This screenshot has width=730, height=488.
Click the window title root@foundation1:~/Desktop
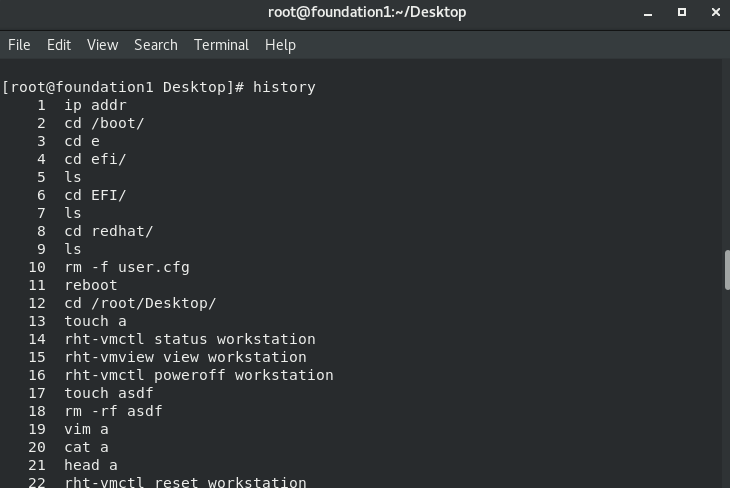(367, 13)
